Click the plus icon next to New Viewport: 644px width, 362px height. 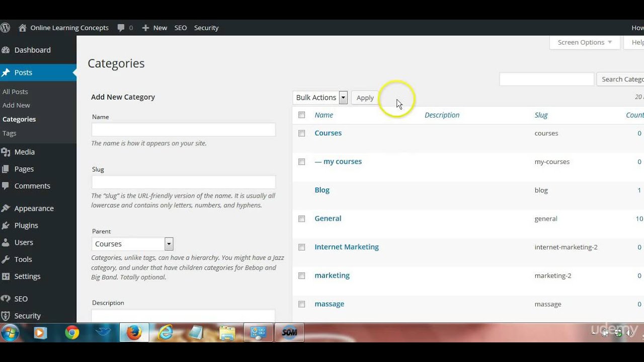click(145, 28)
